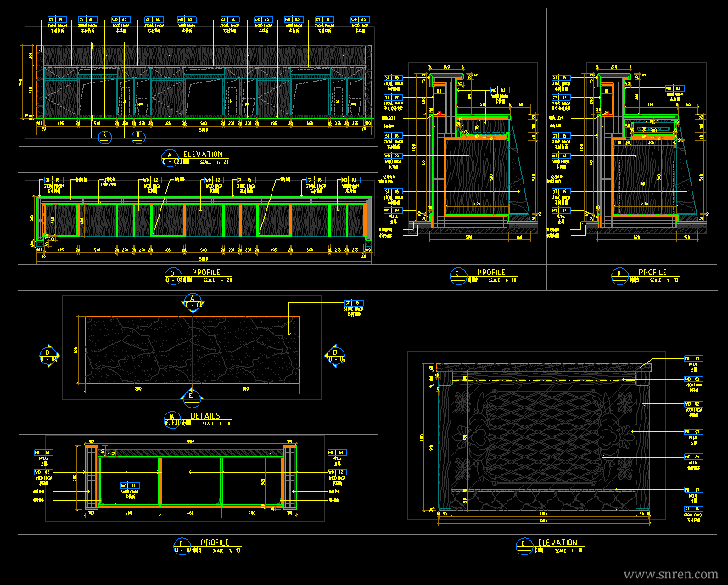Screen dimensions: 728x585
Task: Click the circled E bubble beside ELEVATION title
Action: coord(524,547)
